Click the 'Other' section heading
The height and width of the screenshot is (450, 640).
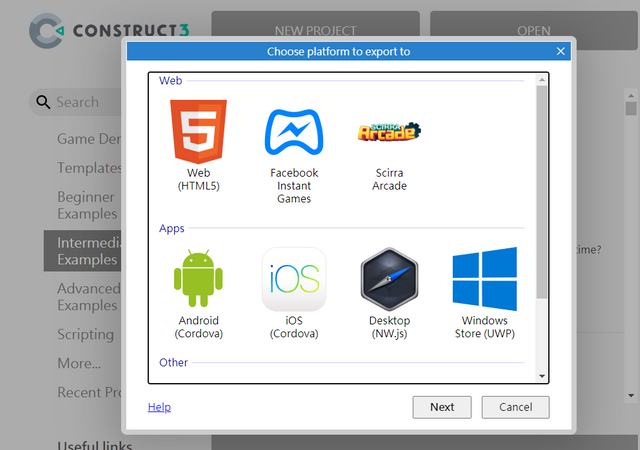click(173, 362)
